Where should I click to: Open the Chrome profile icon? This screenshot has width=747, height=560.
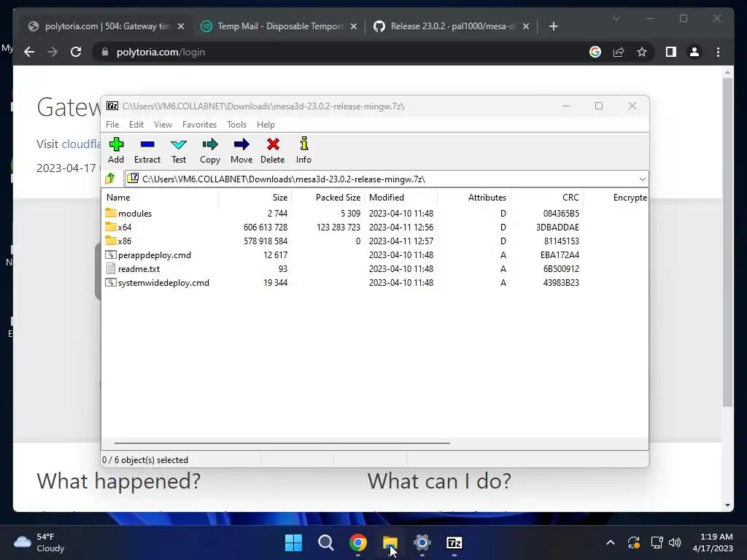point(694,52)
